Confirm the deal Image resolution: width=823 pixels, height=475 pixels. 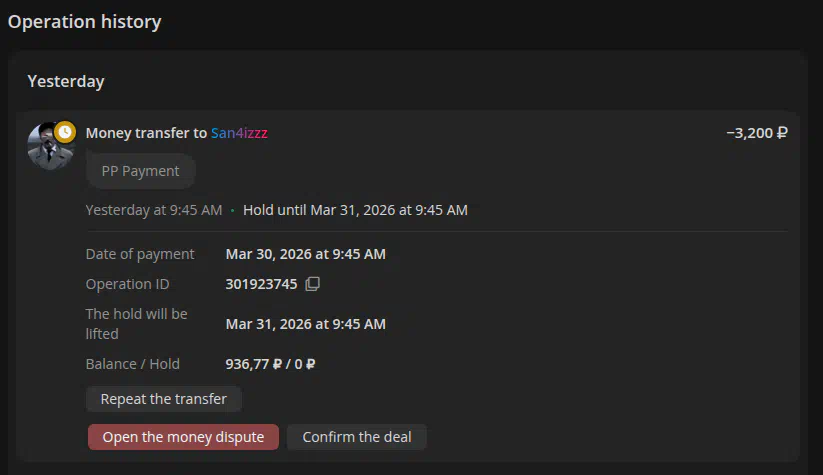click(x=357, y=437)
